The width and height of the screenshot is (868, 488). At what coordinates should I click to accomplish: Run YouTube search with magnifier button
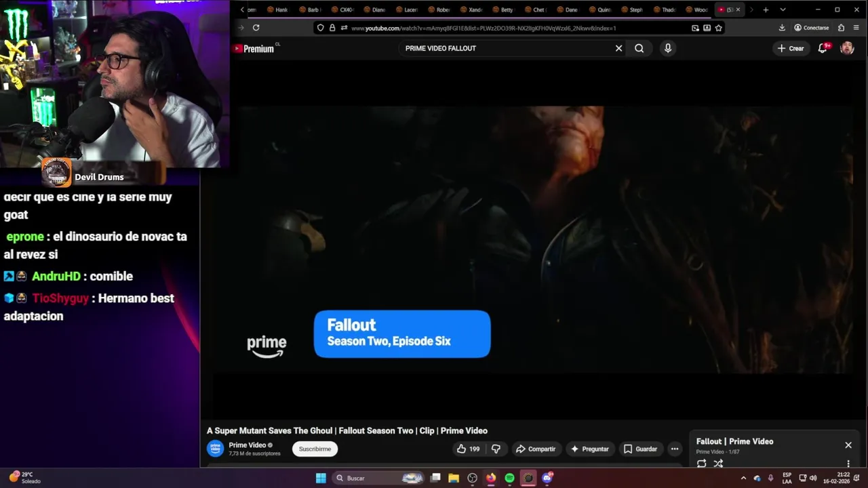(x=639, y=48)
